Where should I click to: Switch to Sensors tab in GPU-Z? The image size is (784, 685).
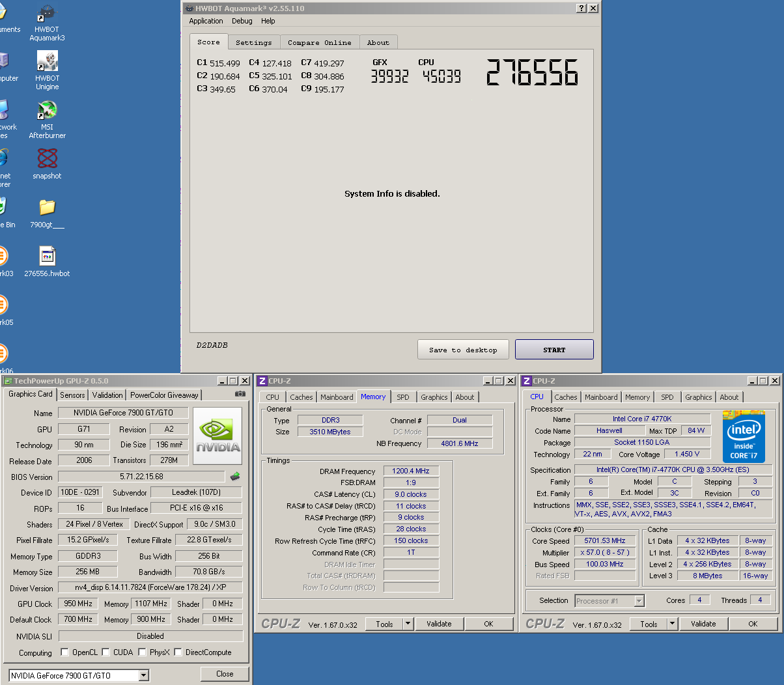pyautogui.click(x=72, y=395)
